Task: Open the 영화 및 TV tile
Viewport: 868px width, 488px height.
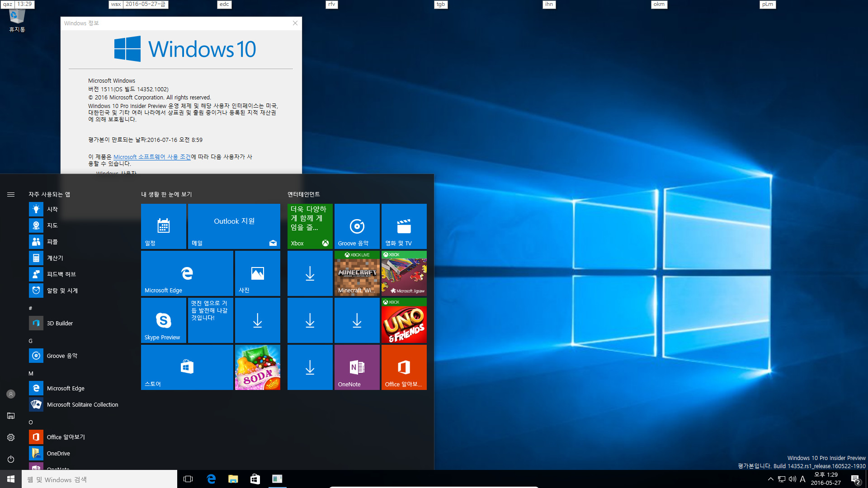Action: [404, 226]
